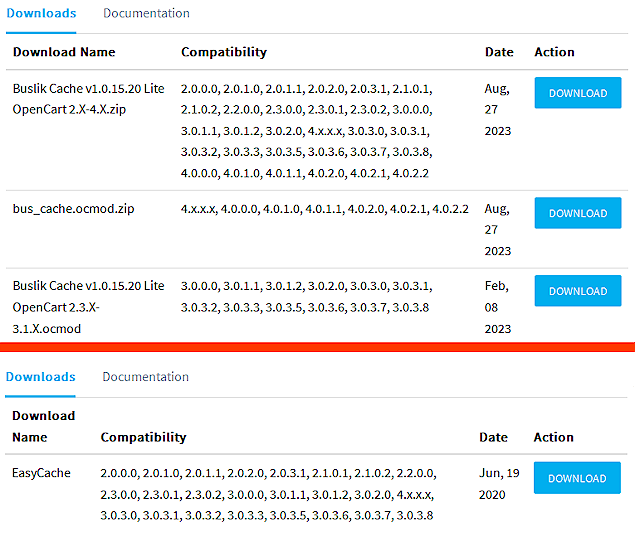Click the 'Date' header in the EasyCache table
Image resolution: width=636 pixels, height=533 pixels.
click(x=493, y=437)
